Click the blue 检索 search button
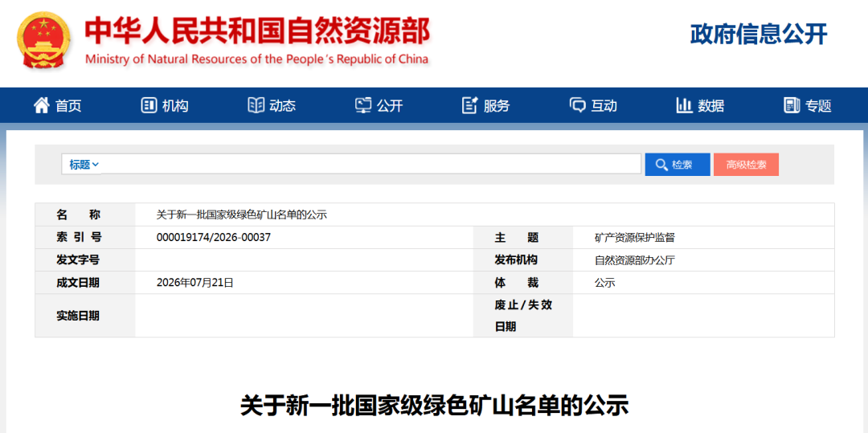The width and height of the screenshot is (868, 433). click(678, 165)
